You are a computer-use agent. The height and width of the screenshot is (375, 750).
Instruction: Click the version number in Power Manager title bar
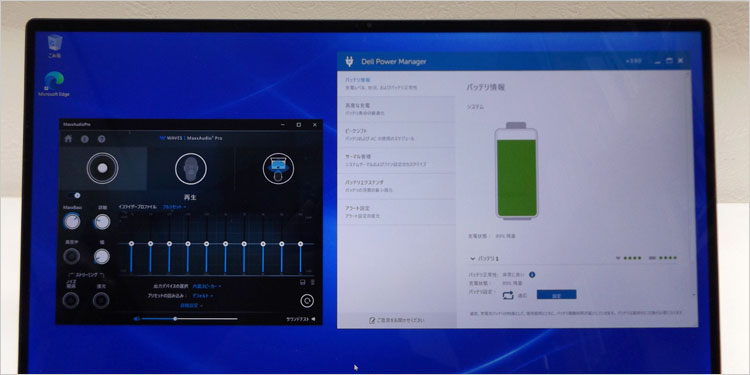click(x=635, y=61)
